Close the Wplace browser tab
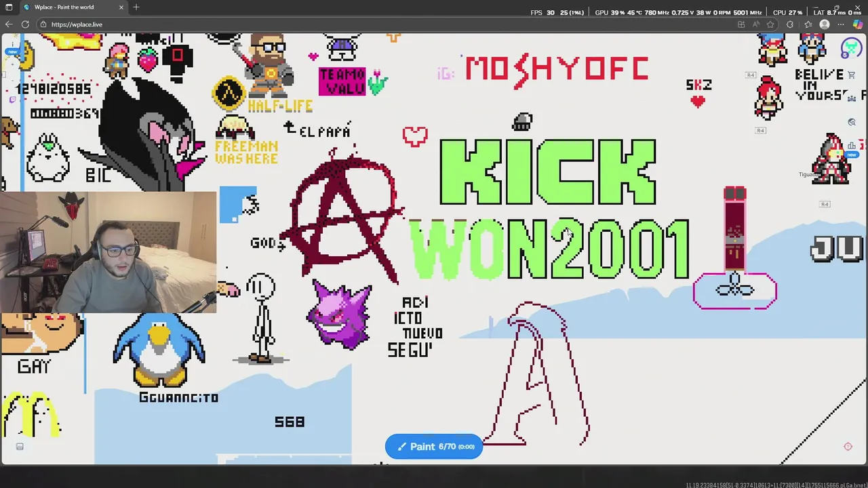 (x=121, y=7)
